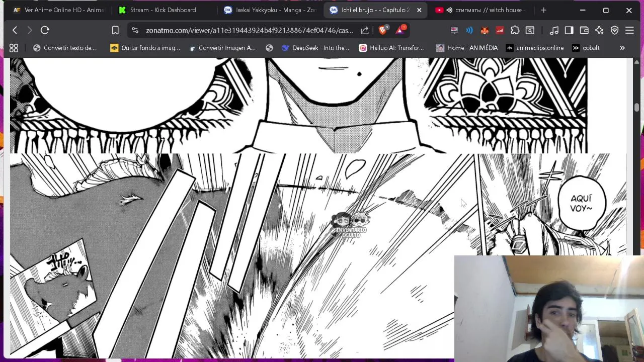Open Quitar fondo a imag... bookmark
Viewport: 644px width, 362px height.
145,48
